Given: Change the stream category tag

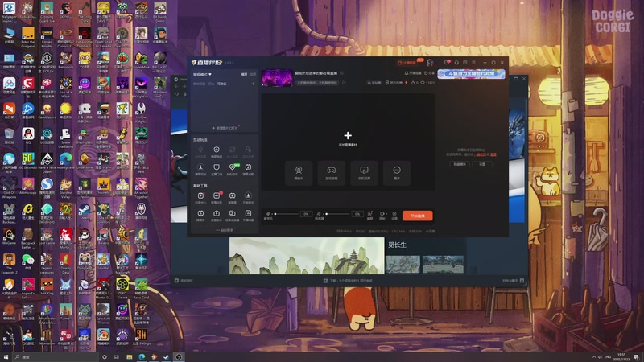Looking at the screenshot, I should [317, 83].
